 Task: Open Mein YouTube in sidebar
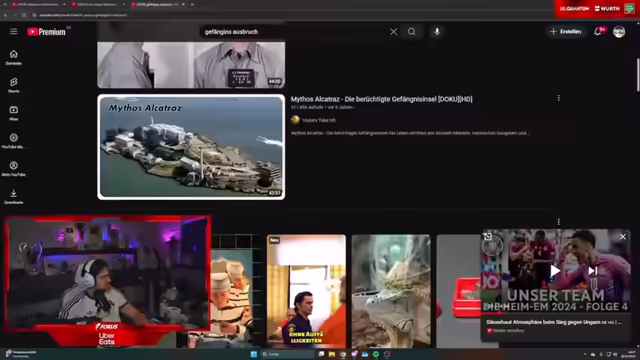[13, 168]
